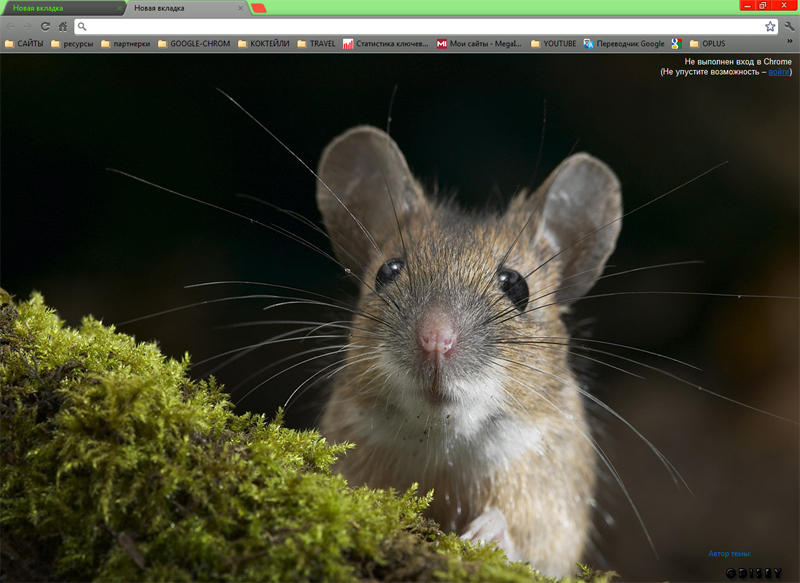Image resolution: width=800 pixels, height=583 pixels.
Task: Close the active Новая вкладка tab
Action: coord(240,8)
